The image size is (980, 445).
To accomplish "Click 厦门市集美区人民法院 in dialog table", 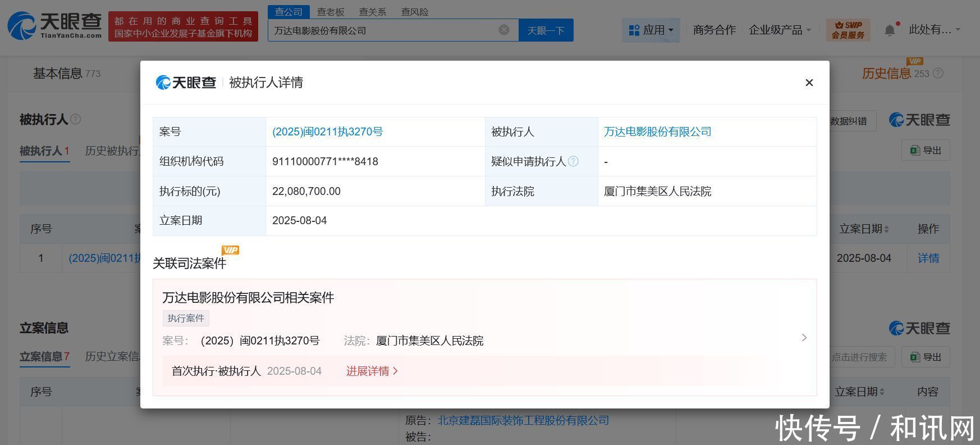I will [x=657, y=191].
